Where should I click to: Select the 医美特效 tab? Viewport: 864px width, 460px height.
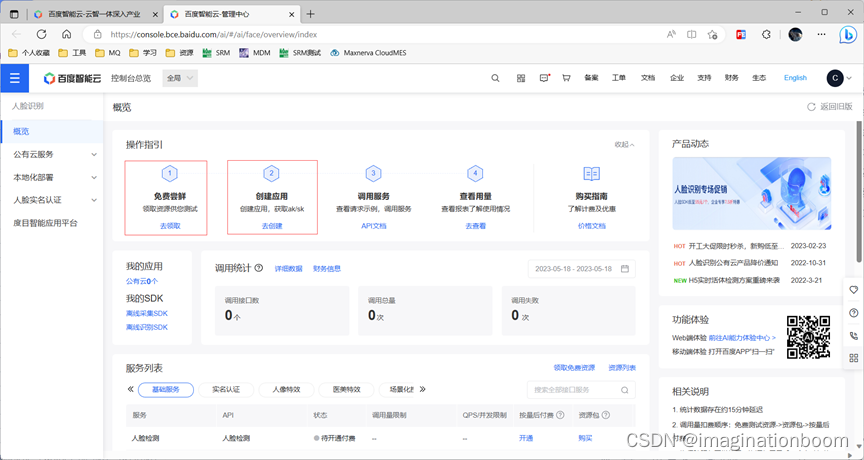[346, 389]
